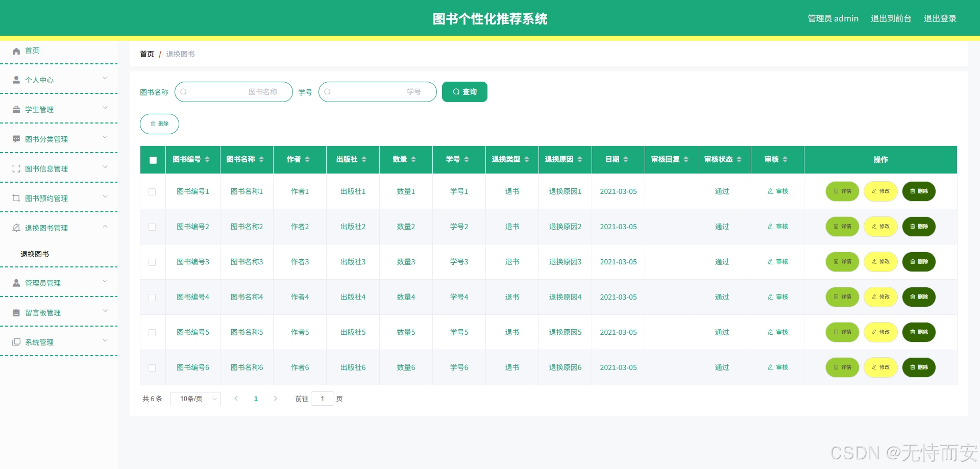Screen dimensions: 980x469
Task: Go to previous page arrow
Action: coord(236,399)
